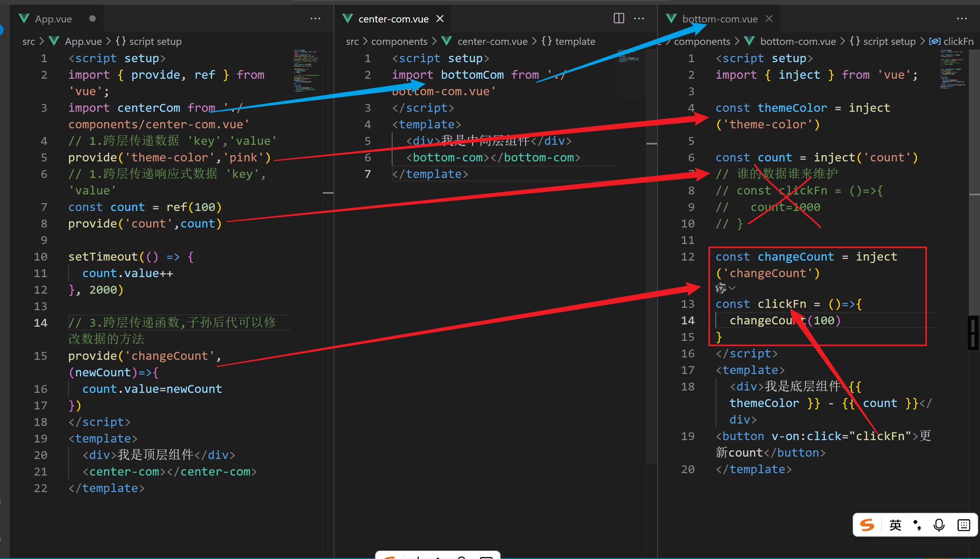Click the Sogou input method logo
This screenshot has height=559, width=980.
(867, 525)
